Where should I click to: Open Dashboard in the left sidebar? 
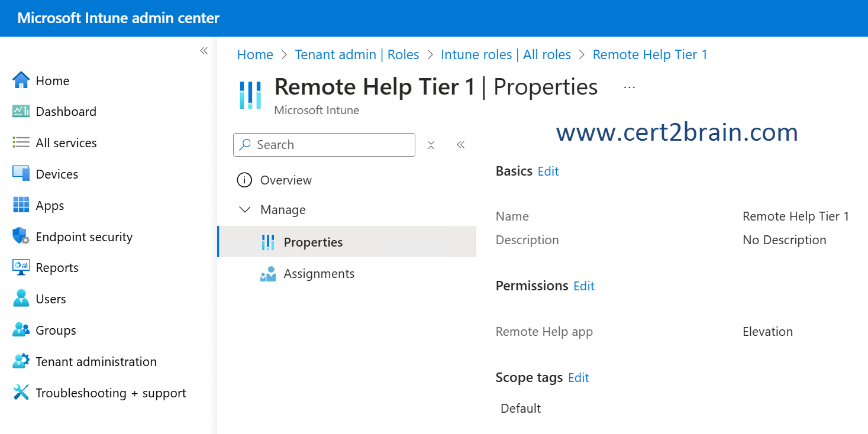(x=66, y=112)
